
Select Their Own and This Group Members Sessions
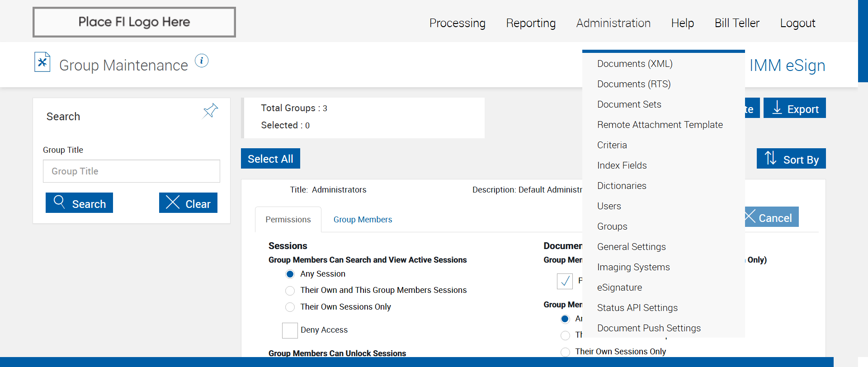click(x=290, y=291)
